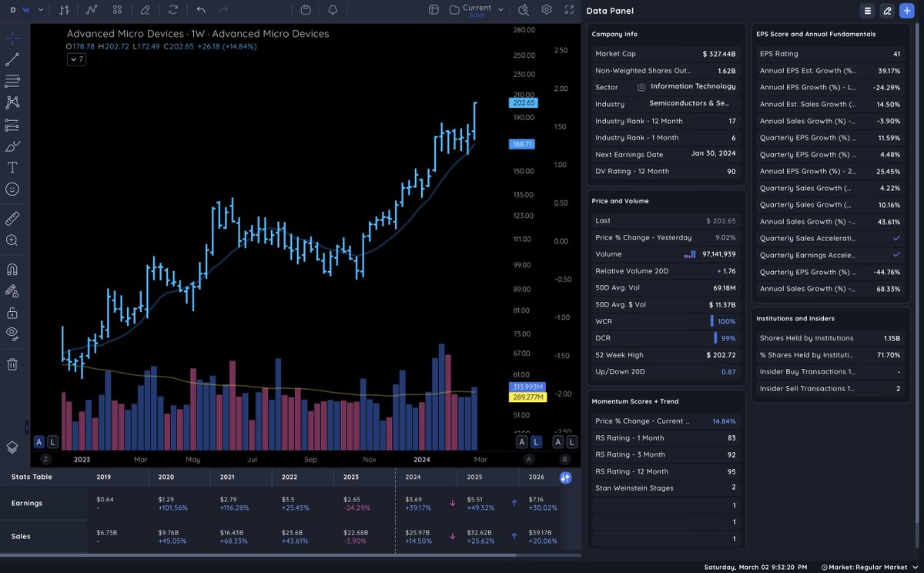Toggle magnet snap mode
Image resolution: width=924 pixels, height=573 pixels.
click(12, 270)
